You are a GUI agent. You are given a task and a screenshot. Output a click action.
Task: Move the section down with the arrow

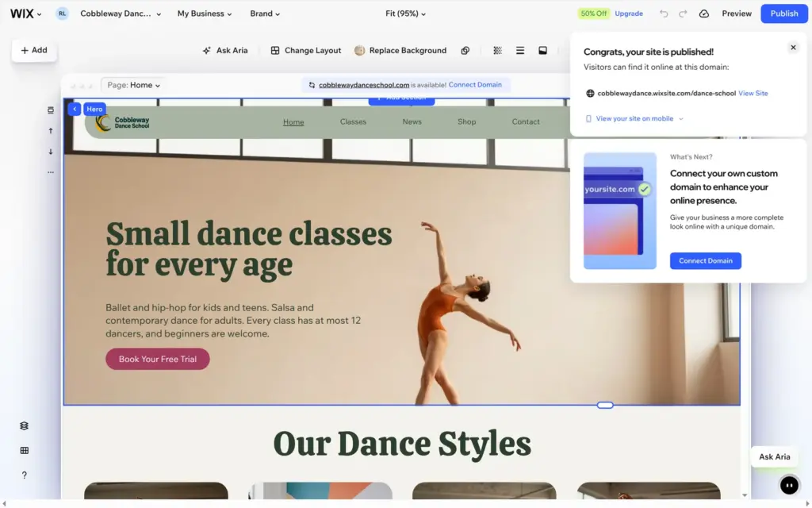pos(51,152)
